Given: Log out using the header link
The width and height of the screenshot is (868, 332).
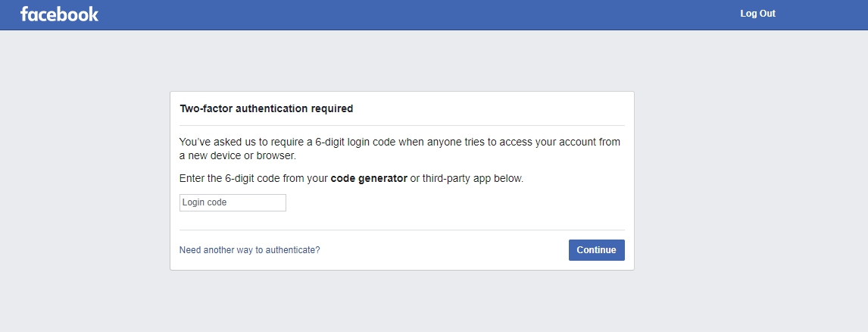Looking at the screenshot, I should point(757,14).
